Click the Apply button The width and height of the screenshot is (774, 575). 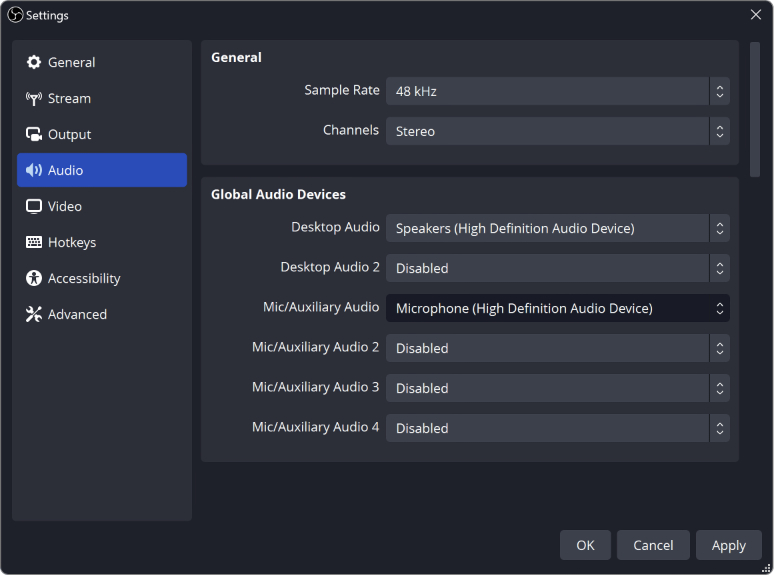[729, 545]
